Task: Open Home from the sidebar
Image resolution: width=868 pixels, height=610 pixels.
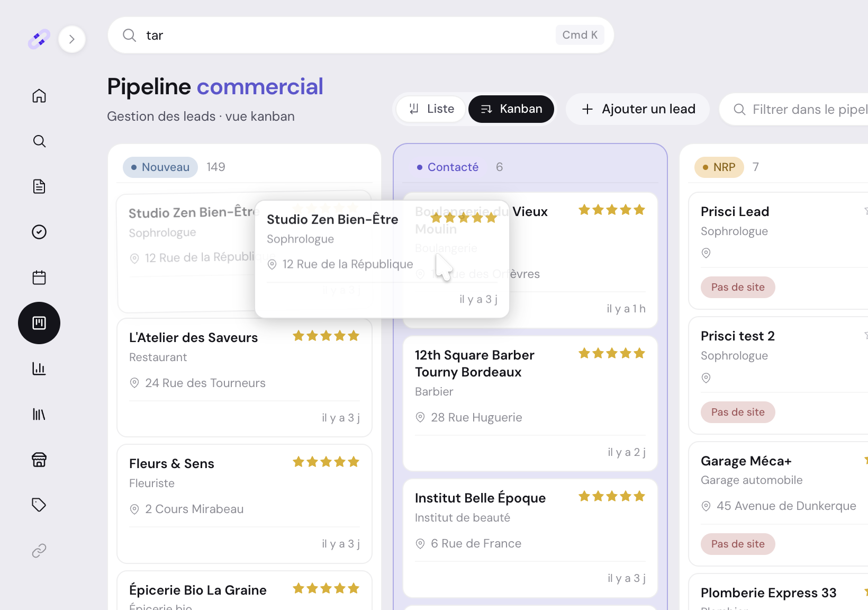Action: pos(39,96)
